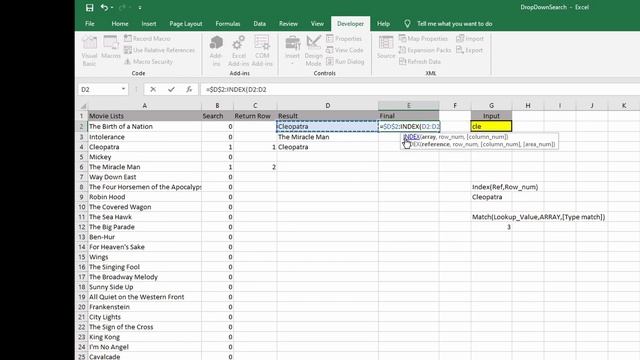Open Macro Security settings
Screen dimensions: 640x360
point(149,62)
